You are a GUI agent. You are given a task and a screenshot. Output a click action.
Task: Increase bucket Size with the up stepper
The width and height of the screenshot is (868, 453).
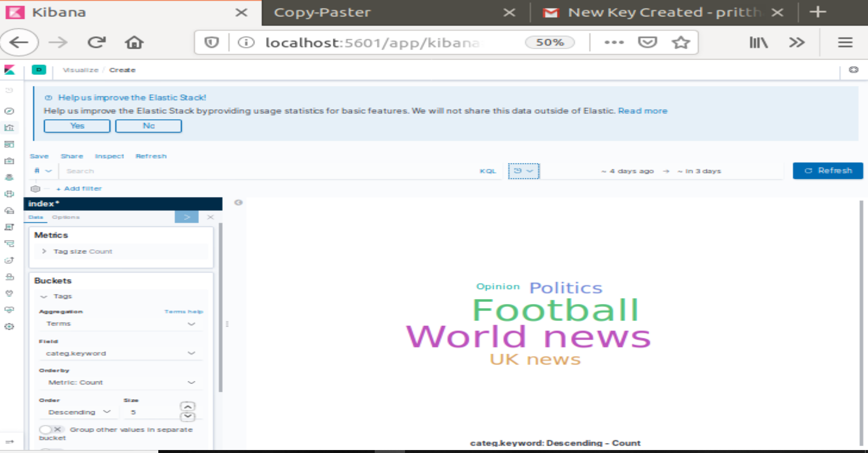point(188,406)
